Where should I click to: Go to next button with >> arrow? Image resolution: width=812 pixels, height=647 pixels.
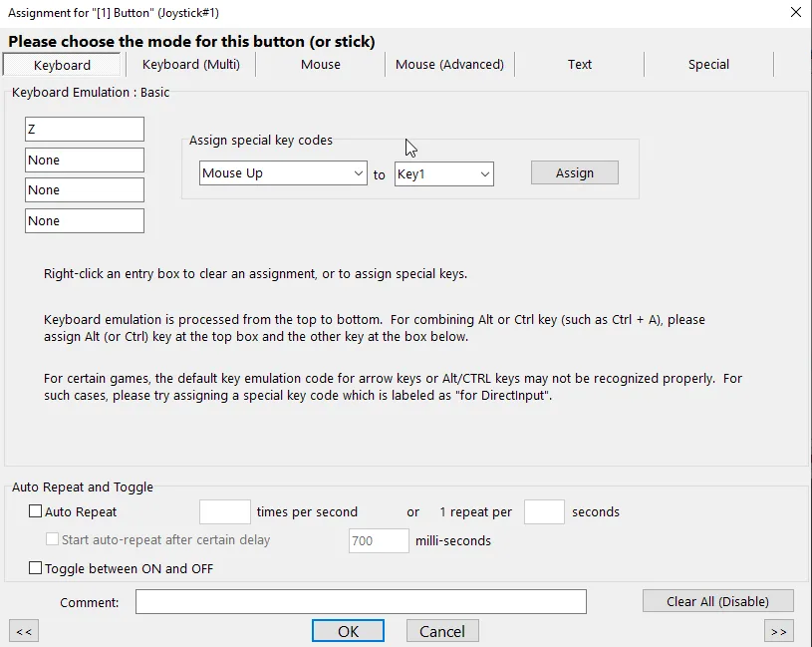click(x=779, y=631)
